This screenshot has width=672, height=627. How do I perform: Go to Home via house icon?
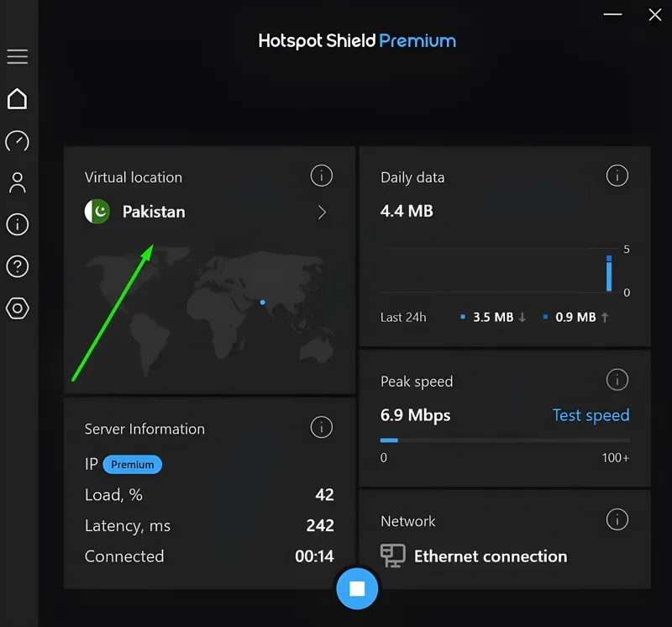(x=17, y=98)
